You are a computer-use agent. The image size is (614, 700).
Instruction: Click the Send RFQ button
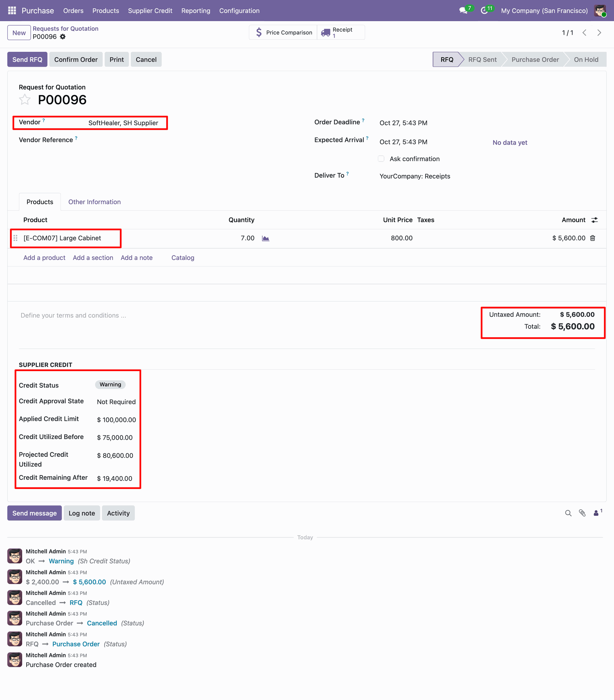[x=27, y=59]
